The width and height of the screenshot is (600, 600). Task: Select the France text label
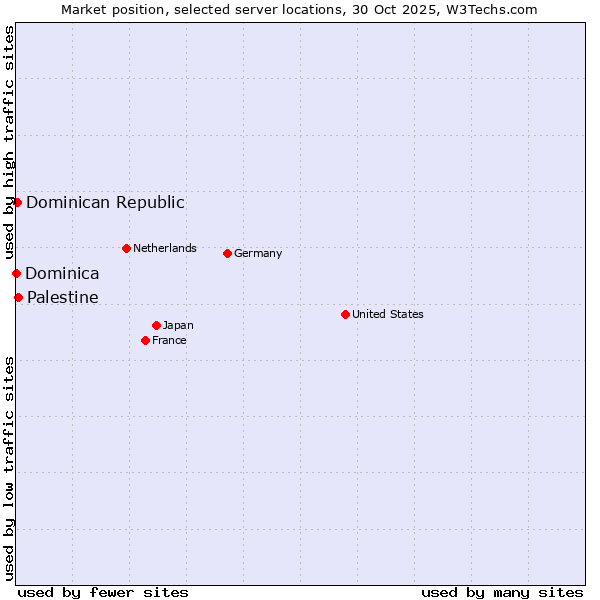[x=169, y=340]
